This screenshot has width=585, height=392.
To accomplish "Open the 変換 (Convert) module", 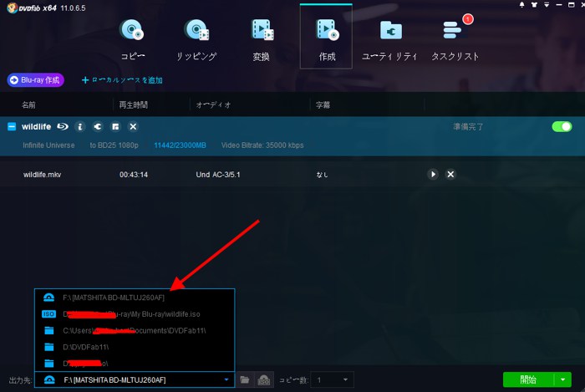I will tap(262, 40).
